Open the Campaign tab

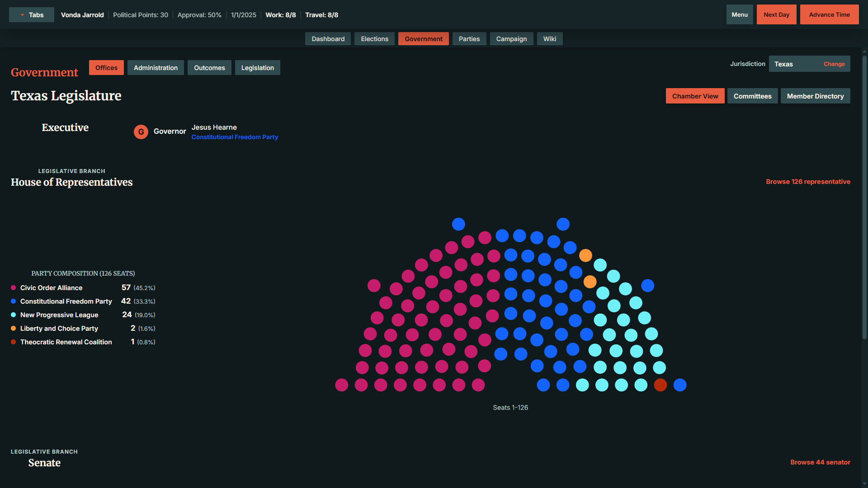point(511,39)
